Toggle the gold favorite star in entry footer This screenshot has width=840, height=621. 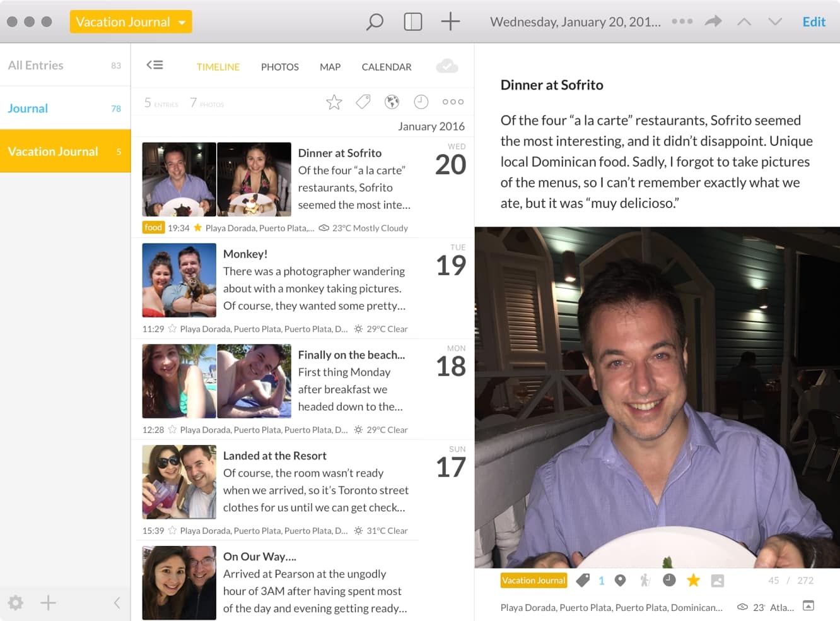[693, 581]
